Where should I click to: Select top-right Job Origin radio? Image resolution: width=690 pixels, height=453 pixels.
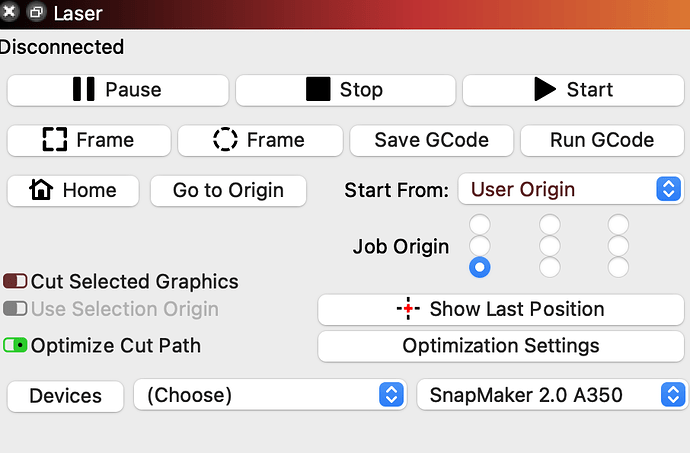point(618,225)
